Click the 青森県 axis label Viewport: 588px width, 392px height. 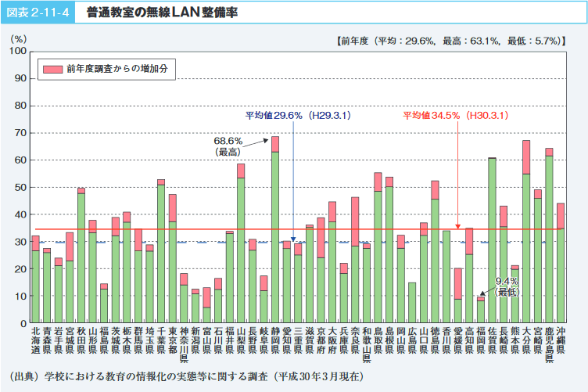(47, 340)
